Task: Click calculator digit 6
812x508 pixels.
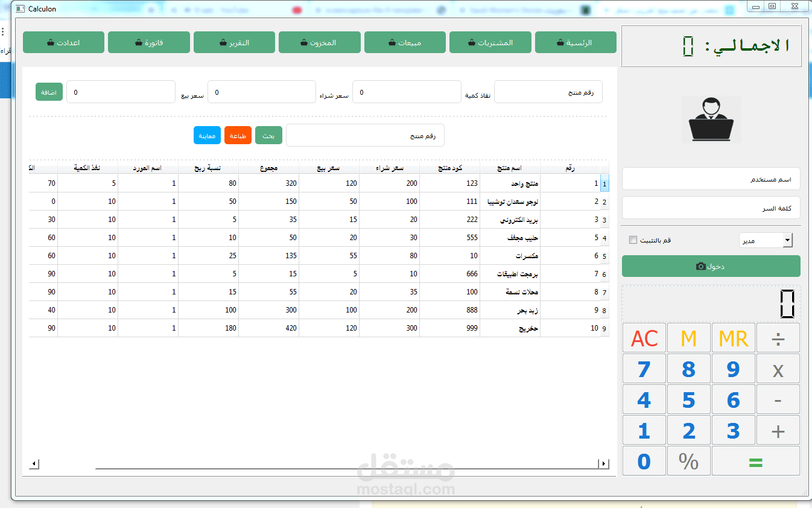Action: coord(734,399)
